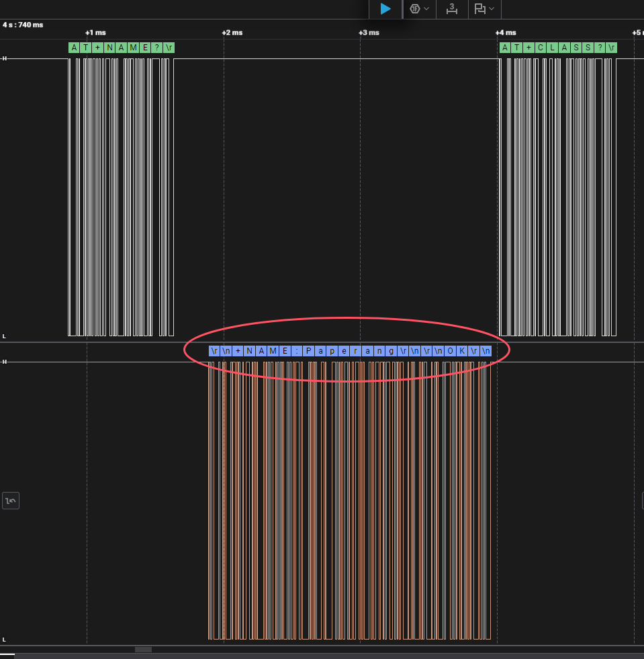Select the blue 'P' bubble in Paperang
Viewport: 644px width, 659px height.
point(308,351)
